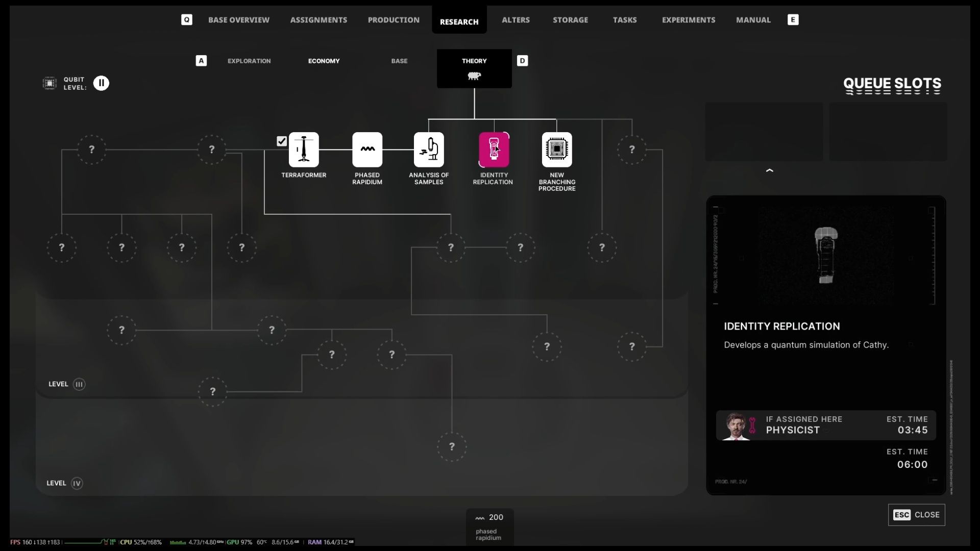Switch to the Economy research category

[324, 61]
